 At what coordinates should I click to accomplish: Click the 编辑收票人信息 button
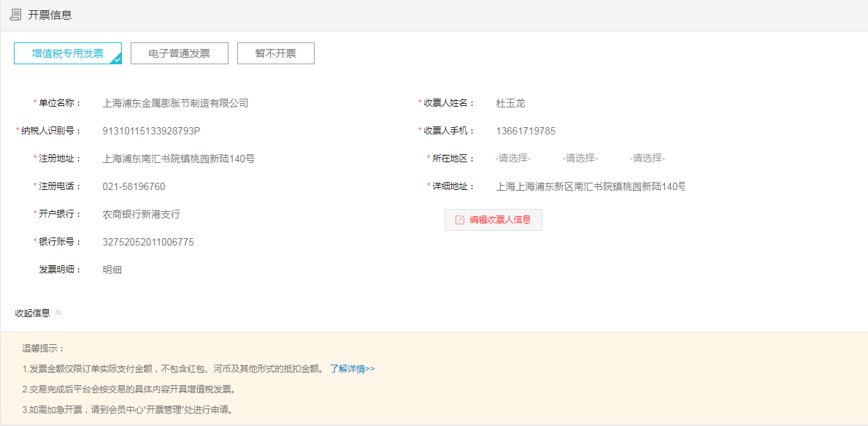point(493,220)
